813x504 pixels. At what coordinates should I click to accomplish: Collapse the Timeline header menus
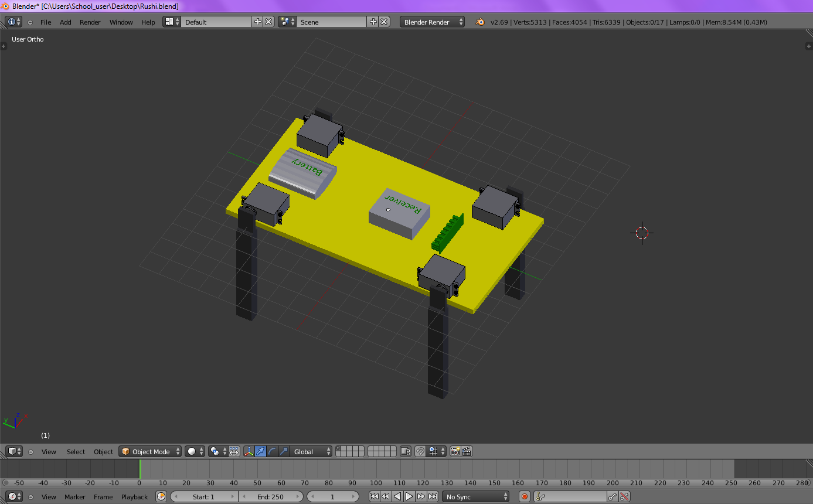pyautogui.click(x=30, y=497)
